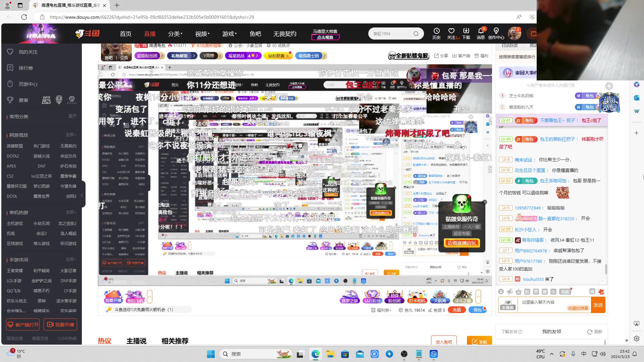Click the 发送 send button
The height and width of the screenshot is (362, 644).
(x=598, y=305)
